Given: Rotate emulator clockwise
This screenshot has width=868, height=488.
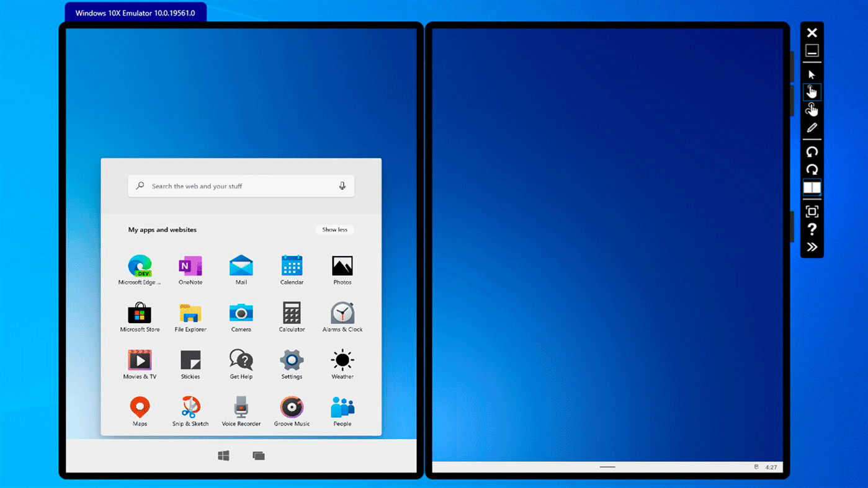Looking at the screenshot, I should point(812,169).
